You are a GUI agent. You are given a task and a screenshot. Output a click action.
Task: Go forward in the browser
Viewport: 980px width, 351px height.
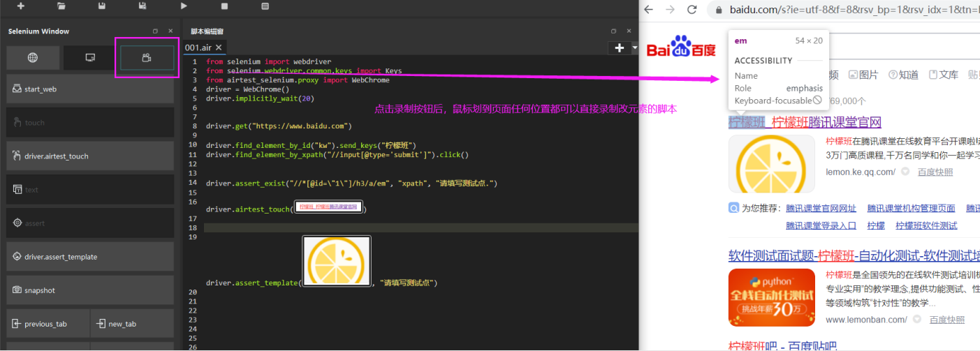[671, 10]
